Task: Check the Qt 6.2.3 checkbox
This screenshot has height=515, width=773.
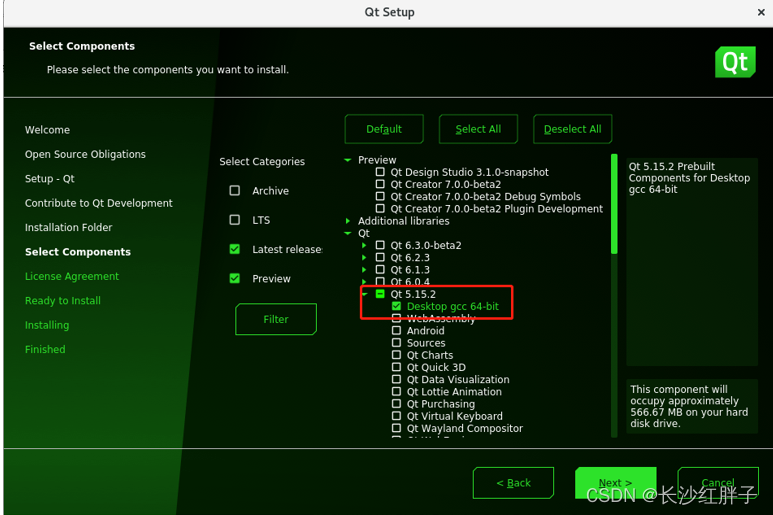Action: point(380,257)
